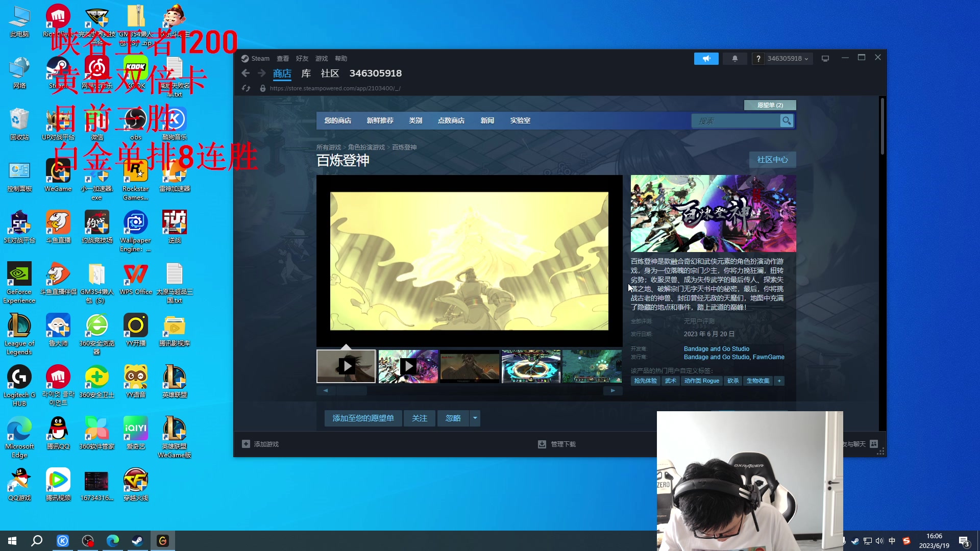Open the 新闻 news tab
The image size is (980, 551).
click(487, 121)
